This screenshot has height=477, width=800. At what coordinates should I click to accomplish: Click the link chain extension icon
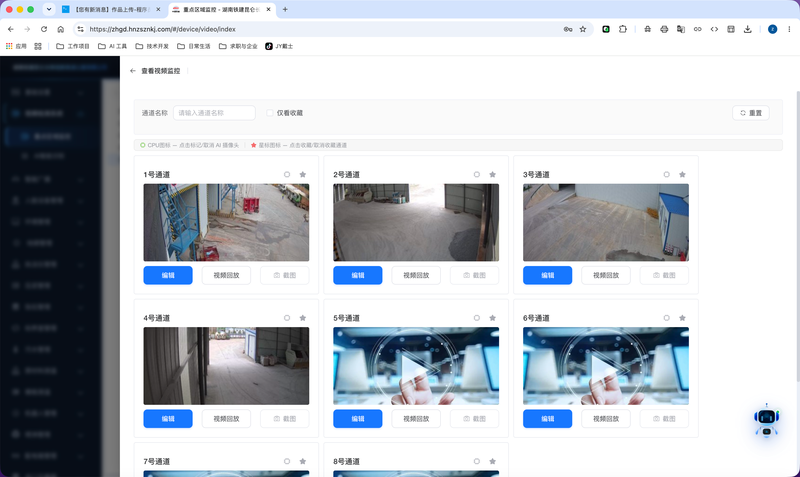coord(697,29)
